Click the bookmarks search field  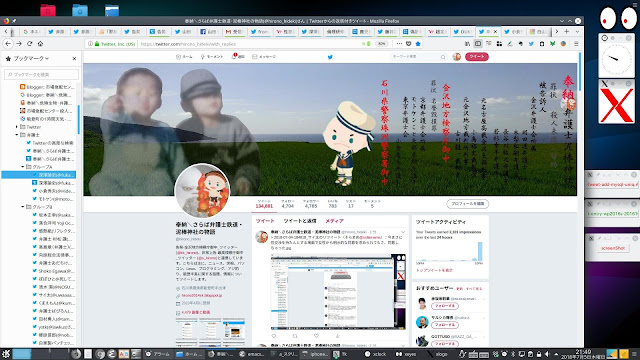(x=41, y=74)
